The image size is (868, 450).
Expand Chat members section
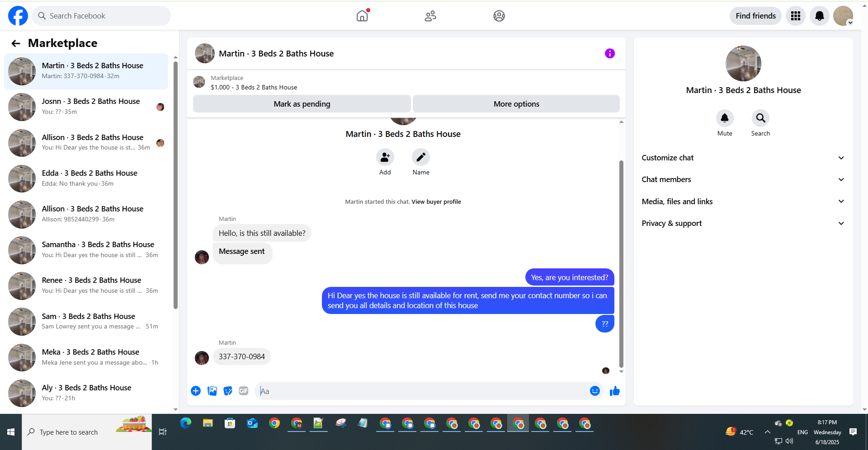coord(743,179)
